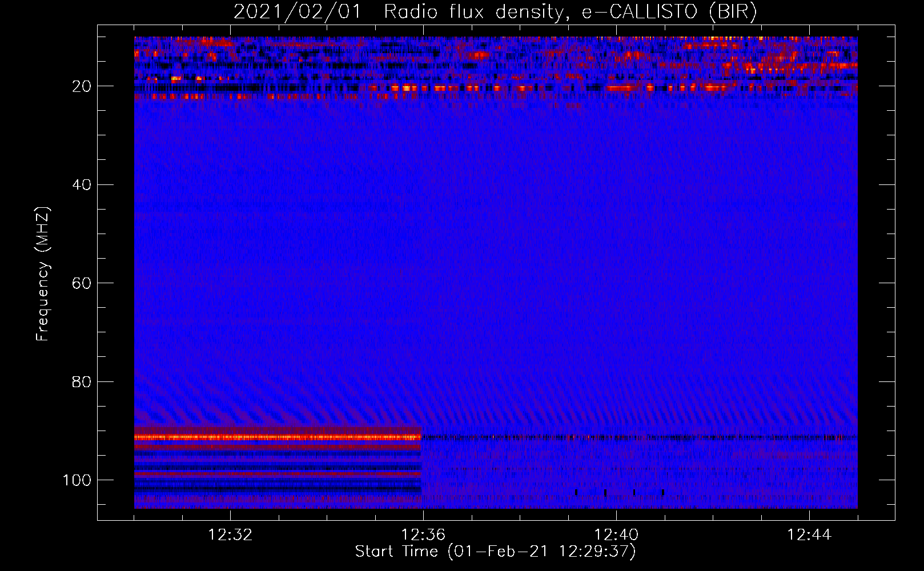The image size is (924, 571).
Task: Click the bright yellow band near 91 MHz
Action: 278,437
